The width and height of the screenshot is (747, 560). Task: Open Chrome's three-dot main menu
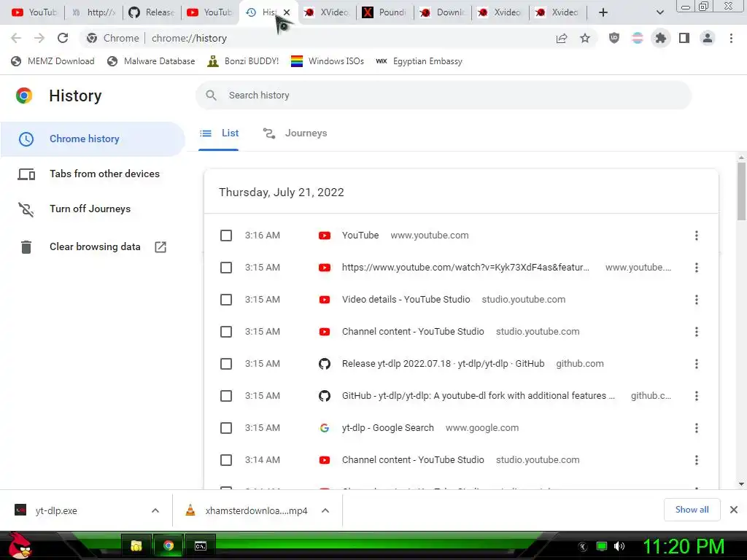[731, 38]
